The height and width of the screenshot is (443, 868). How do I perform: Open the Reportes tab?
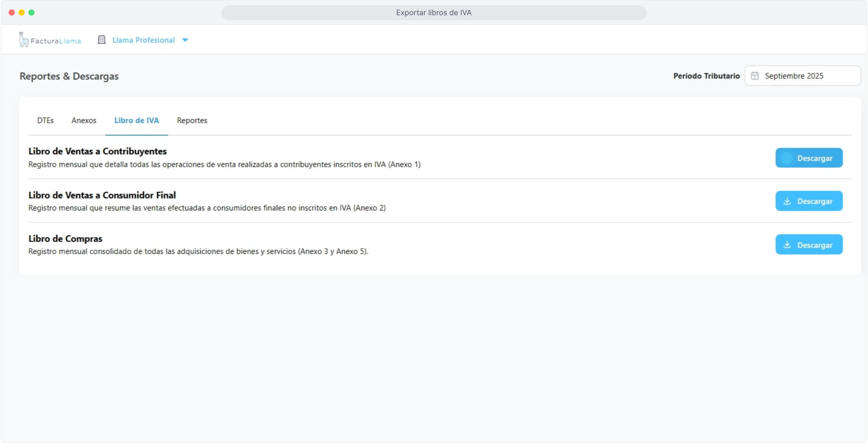pyautogui.click(x=192, y=120)
